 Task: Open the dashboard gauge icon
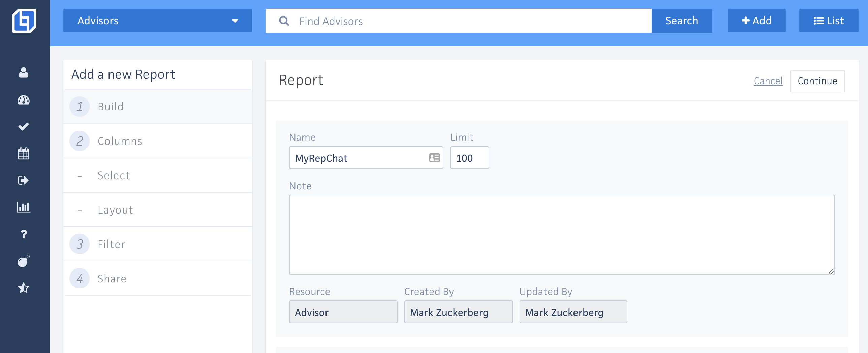(x=24, y=100)
